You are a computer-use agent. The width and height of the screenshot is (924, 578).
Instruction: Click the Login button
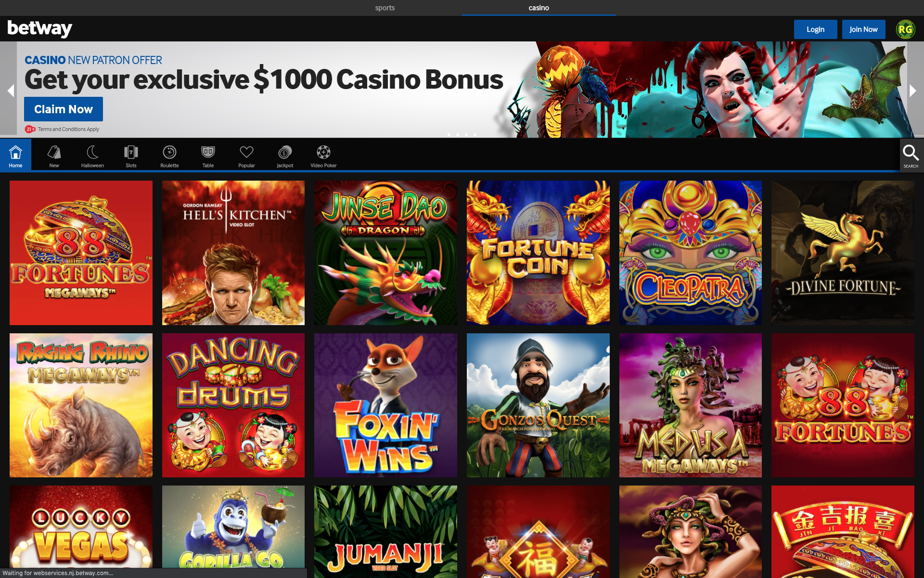[x=815, y=29]
